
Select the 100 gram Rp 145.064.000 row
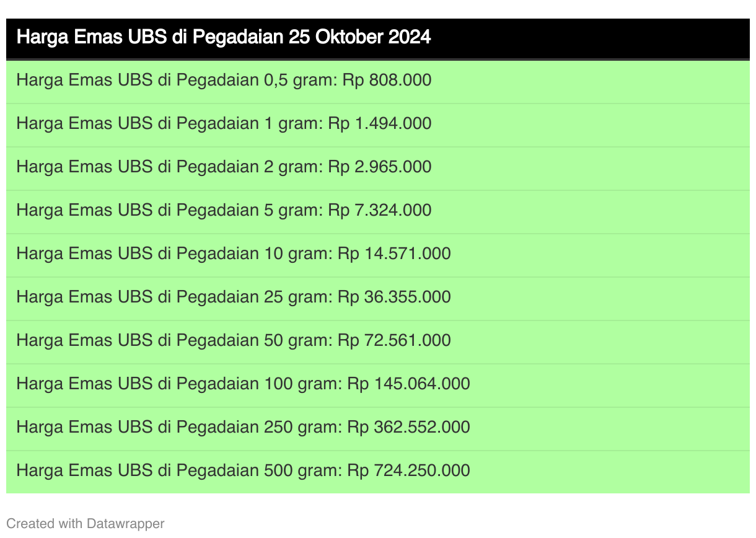378,385
